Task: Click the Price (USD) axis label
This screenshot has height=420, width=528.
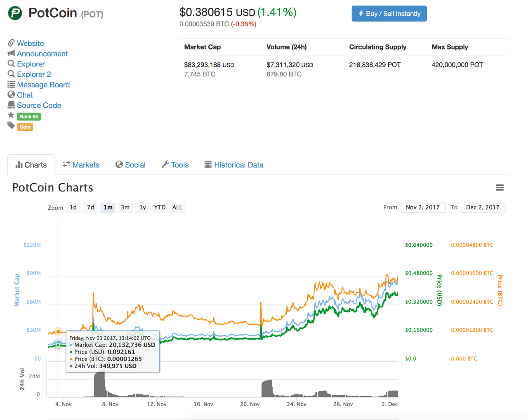Action: (x=439, y=290)
